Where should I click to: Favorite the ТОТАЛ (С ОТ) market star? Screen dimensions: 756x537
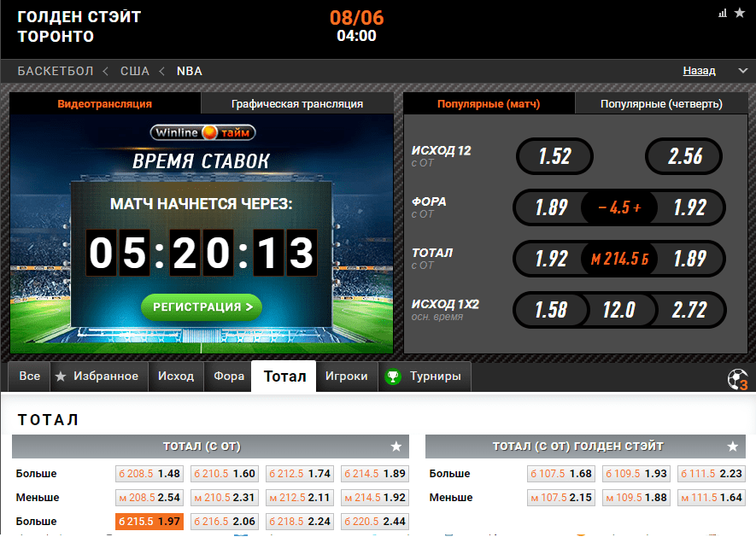396,447
